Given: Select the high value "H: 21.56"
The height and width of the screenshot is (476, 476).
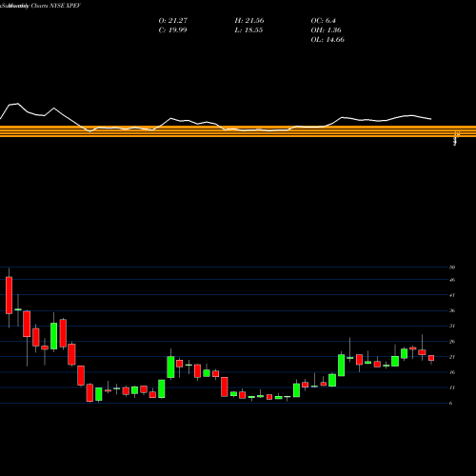Looking at the screenshot, I should (x=249, y=21).
